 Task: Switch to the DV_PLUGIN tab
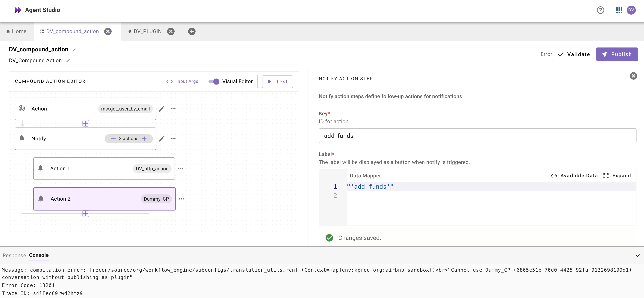point(147,31)
